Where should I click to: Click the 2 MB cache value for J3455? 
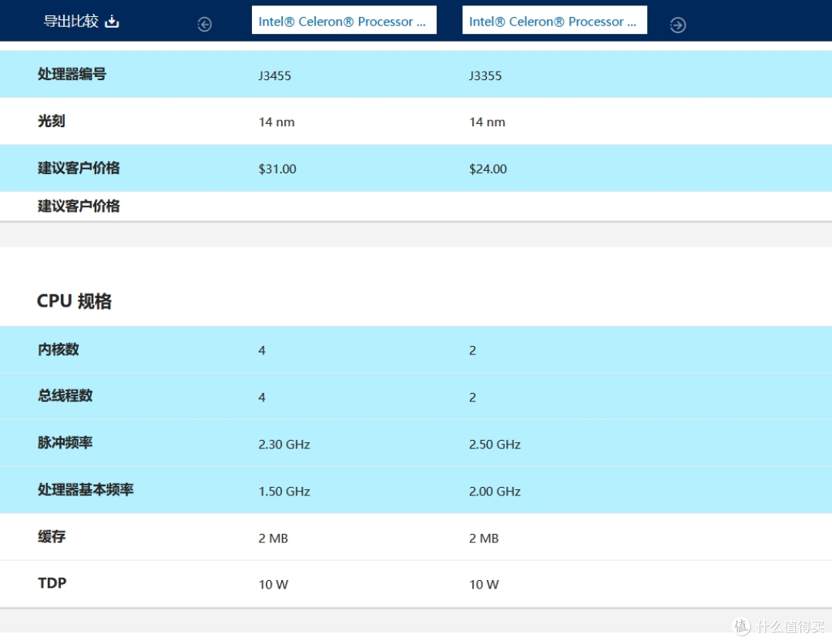pos(273,538)
